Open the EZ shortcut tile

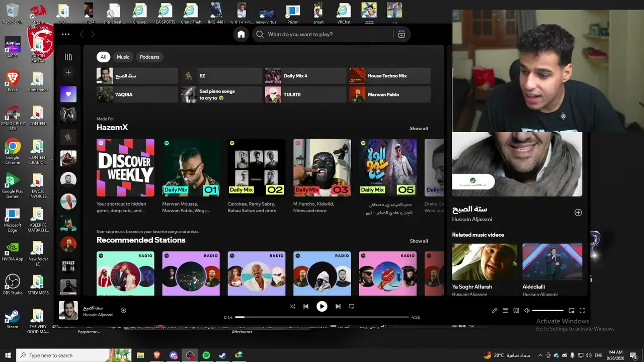221,76
